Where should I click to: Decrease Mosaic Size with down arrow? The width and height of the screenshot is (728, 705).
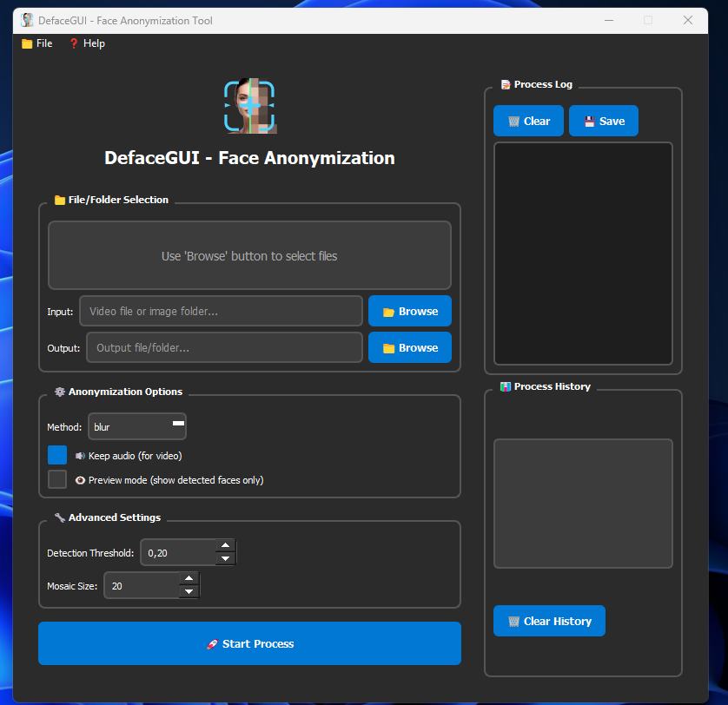coord(189,592)
